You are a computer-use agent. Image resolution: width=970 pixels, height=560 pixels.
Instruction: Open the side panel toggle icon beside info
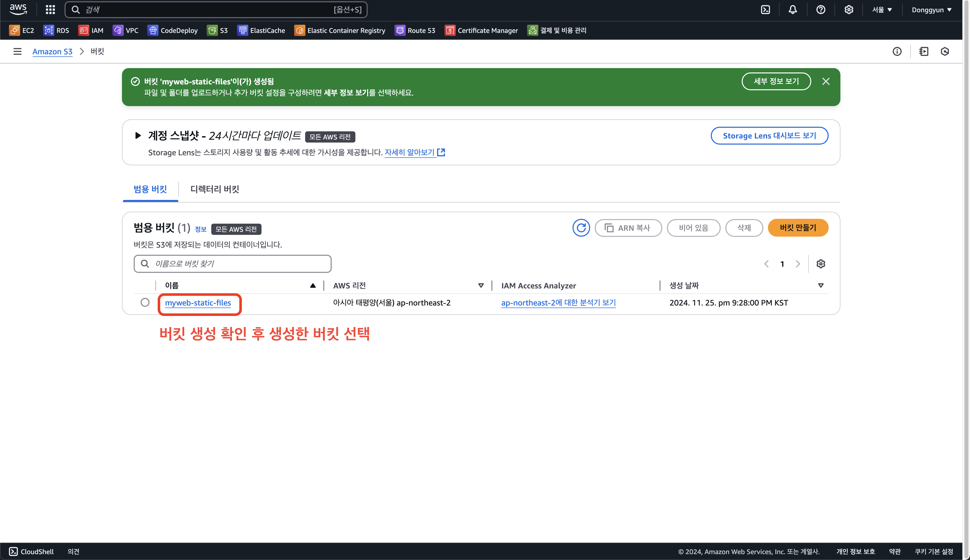924,52
